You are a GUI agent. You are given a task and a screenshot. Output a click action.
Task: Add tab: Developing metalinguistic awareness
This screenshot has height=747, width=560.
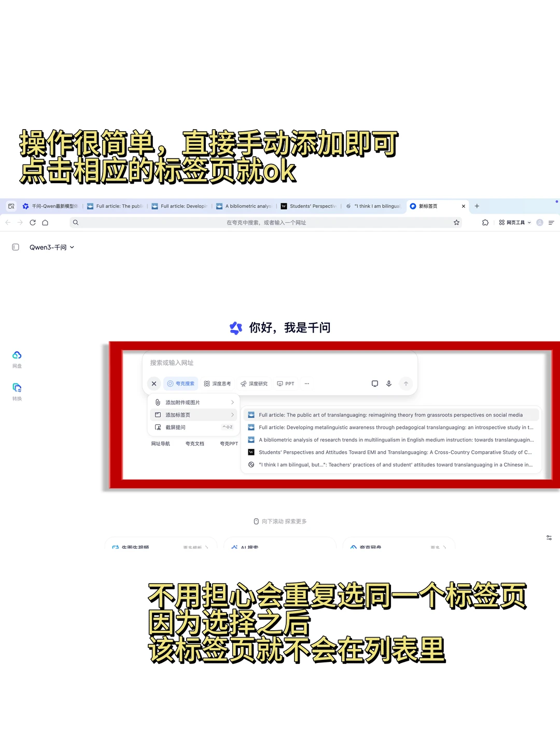coord(391,427)
